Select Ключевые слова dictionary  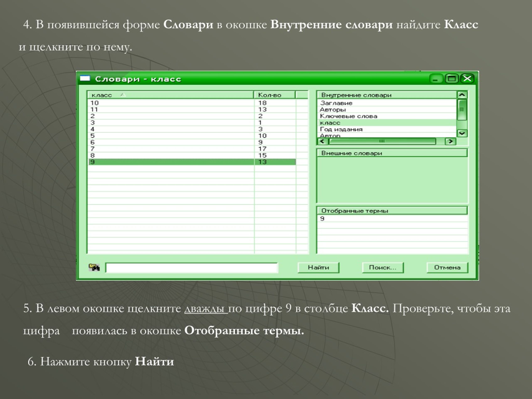[x=387, y=116]
